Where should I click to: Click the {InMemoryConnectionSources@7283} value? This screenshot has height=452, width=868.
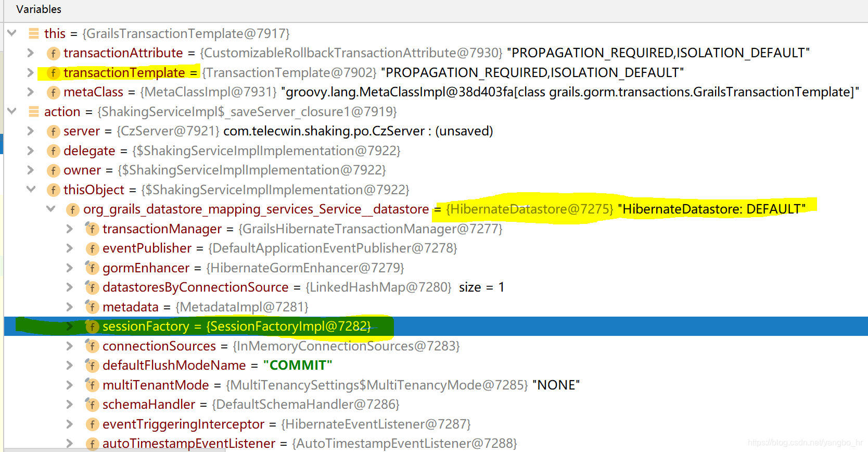[346, 346]
